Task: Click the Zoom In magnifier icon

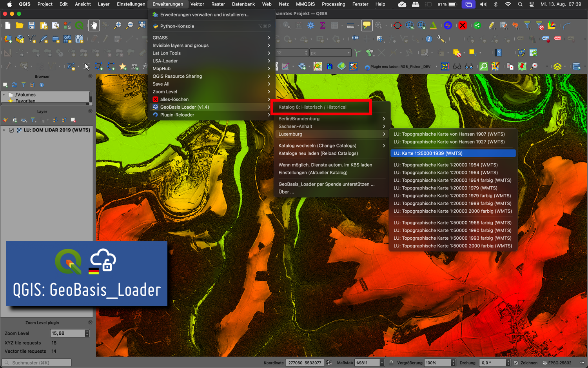Action: [117, 26]
